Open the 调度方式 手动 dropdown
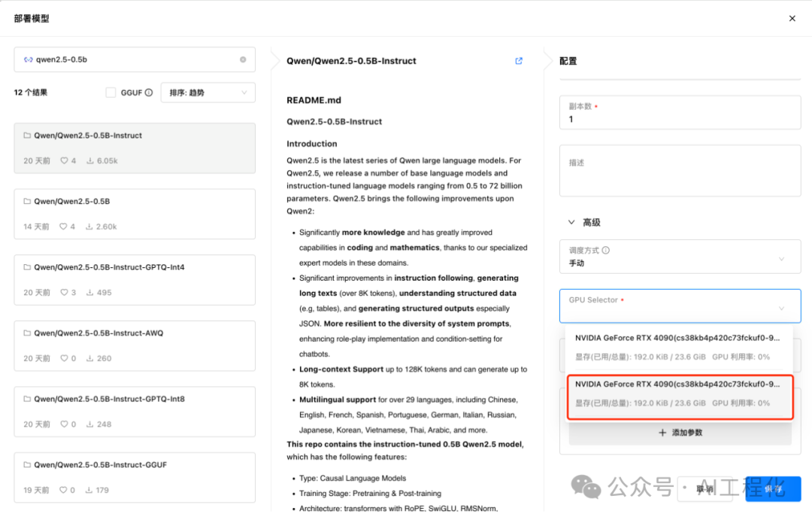Image resolution: width=812 pixels, height=520 pixels. pos(680,257)
